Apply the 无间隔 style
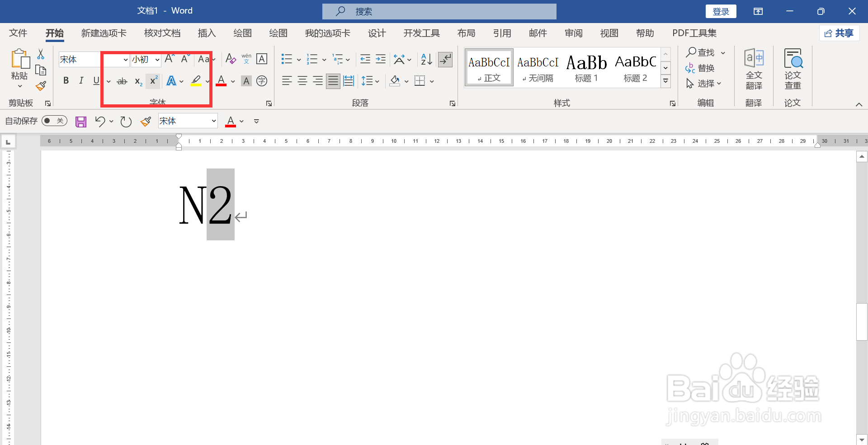 pos(538,68)
